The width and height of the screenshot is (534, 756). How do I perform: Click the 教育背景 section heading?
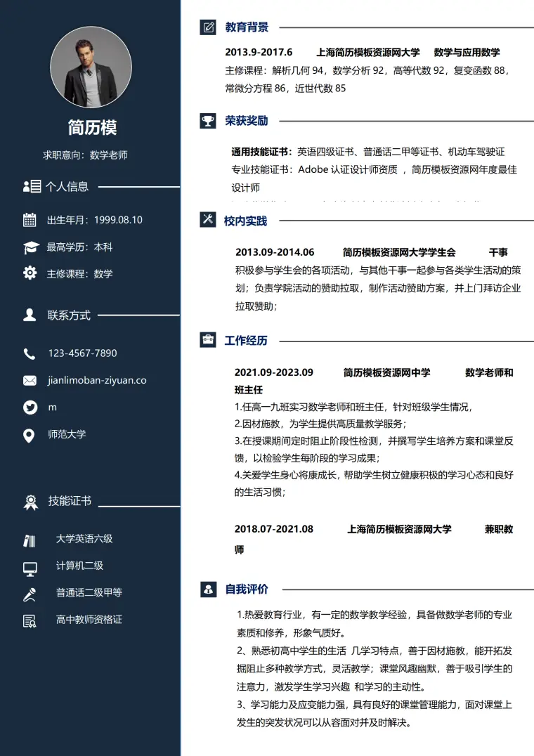(x=247, y=27)
